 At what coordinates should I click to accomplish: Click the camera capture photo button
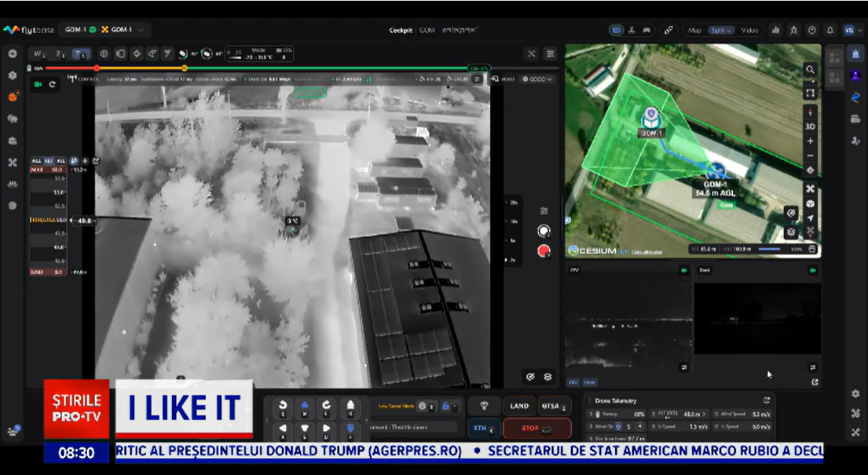(x=544, y=231)
